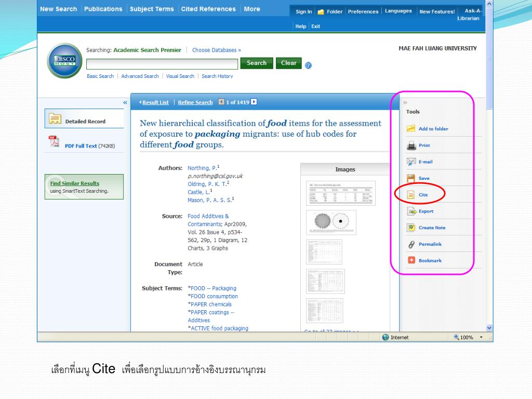Open the PDF Full Text link
The width and height of the screenshot is (532, 399).
(81, 146)
